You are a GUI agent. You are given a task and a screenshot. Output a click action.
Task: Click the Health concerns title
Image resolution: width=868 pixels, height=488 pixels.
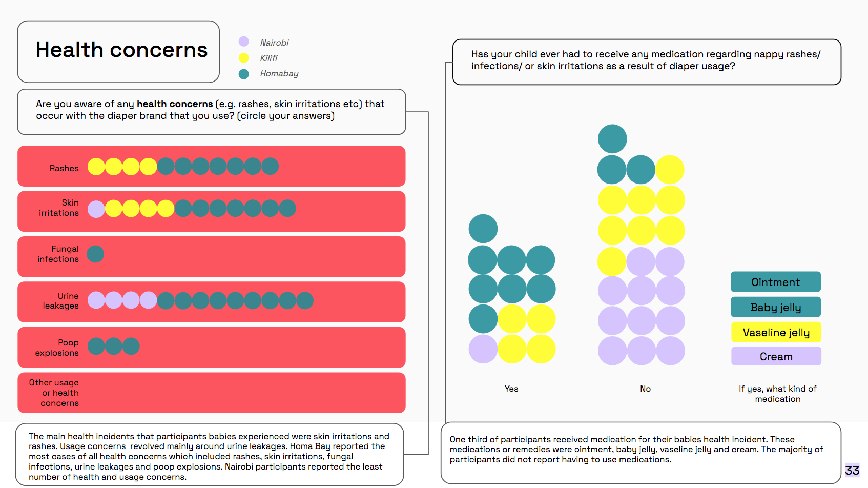[x=121, y=50]
